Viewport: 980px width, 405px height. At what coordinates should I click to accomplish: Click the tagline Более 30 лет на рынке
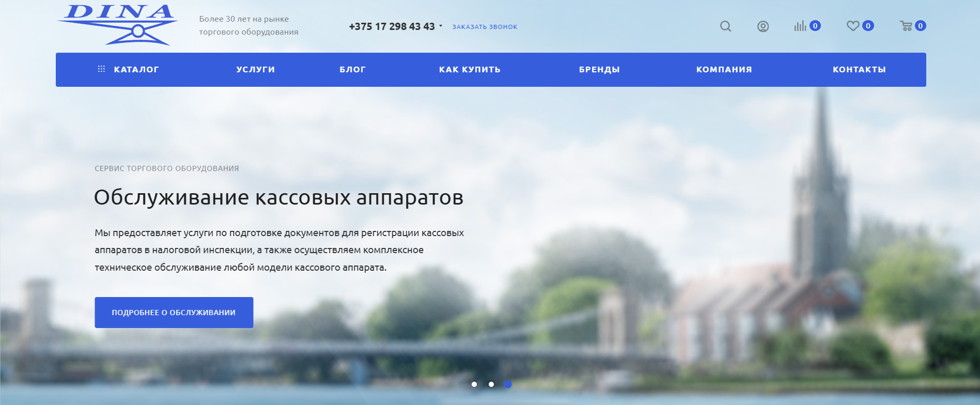pyautogui.click(x=244, y=19)
